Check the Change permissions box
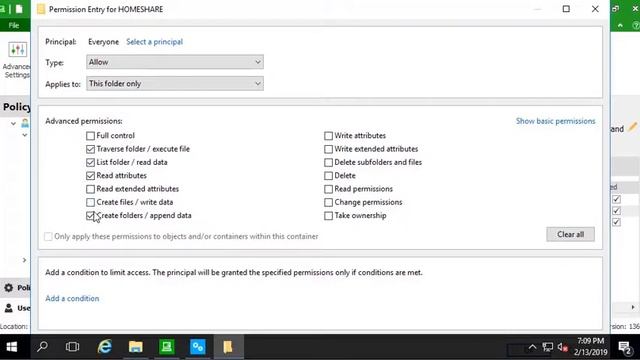Viewport: 640px width, 360px height. 328,202
